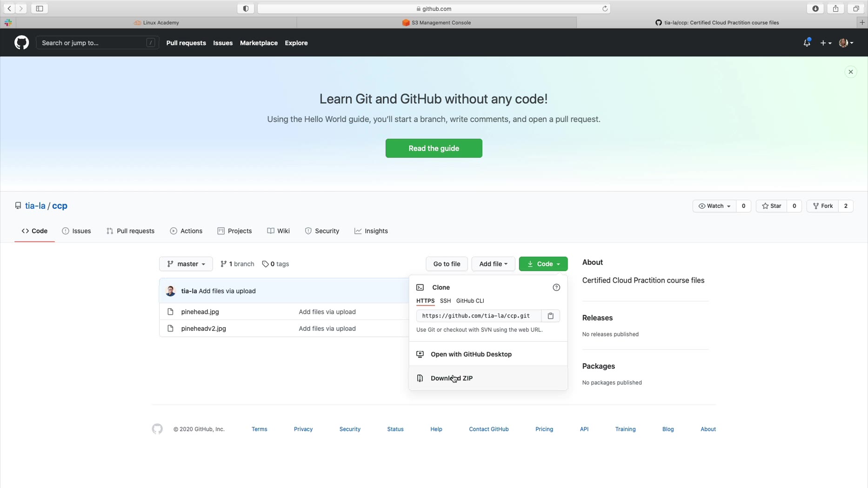Click the footer GitHub logo
The image size is (868, 488).
tap(157, 429)
